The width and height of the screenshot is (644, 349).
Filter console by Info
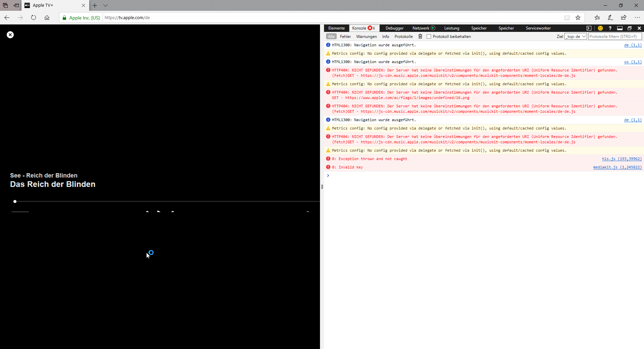click(x=386, y=37)
